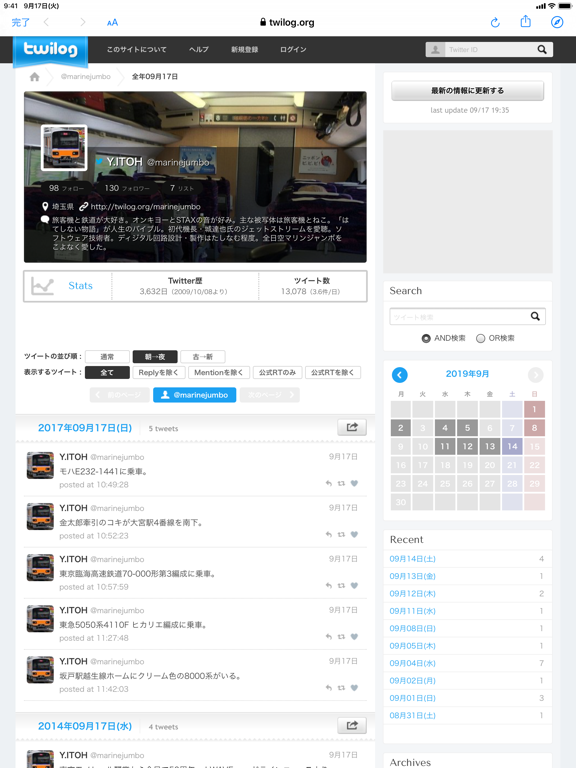Viewport: 576px width, 768px height.
Task: Click the Twitter ID search magnifier icon
Action: pos(542,49)
